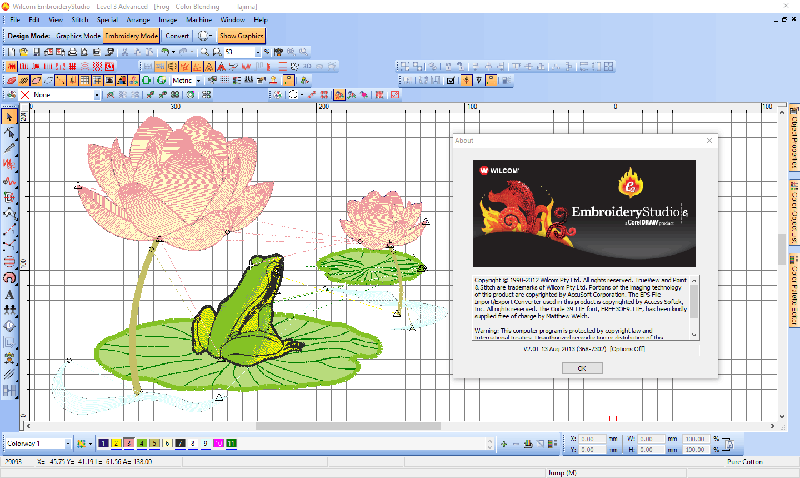Click the red stamp icon
Image resolution: width=800 pixels, height=478 pixels.
[x=273, y=81]
